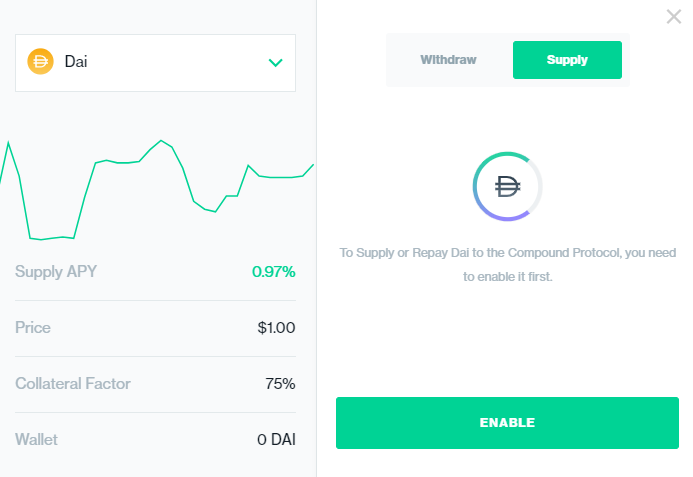The image size is (693, 477).
Task: Switch to the Withdraw tab
Action: click(448, 60)
